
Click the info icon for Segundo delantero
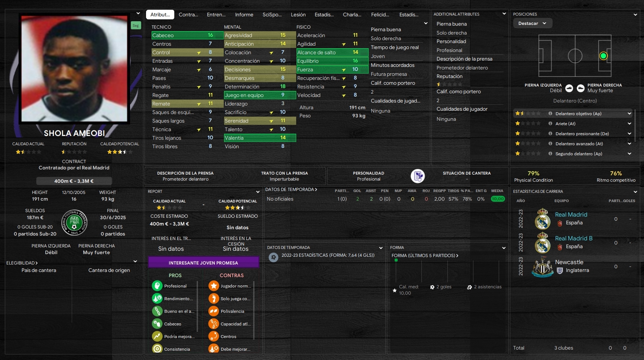[550, 154]
